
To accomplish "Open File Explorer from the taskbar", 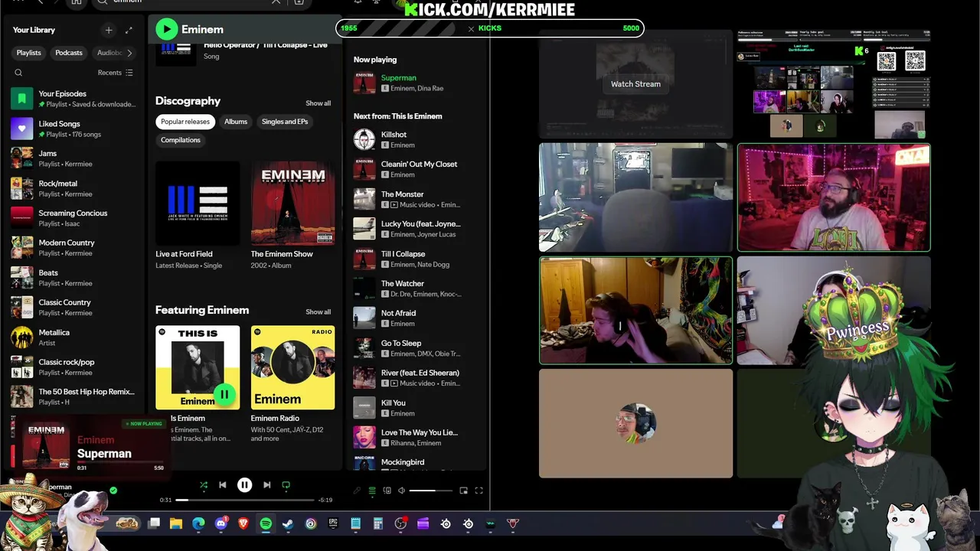I will pyautogui.click(x=176, y=523).
